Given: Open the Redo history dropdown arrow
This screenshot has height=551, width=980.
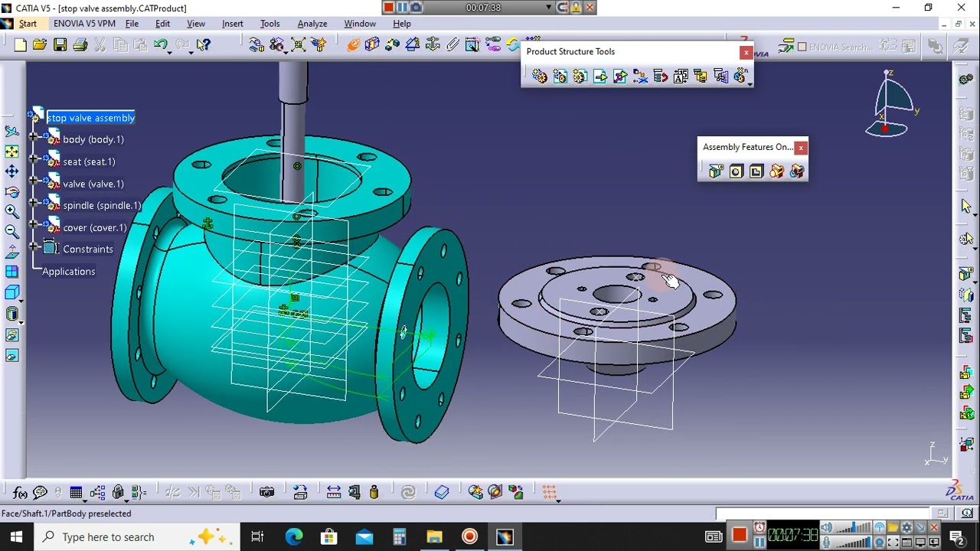Looking at the screenshot, I should 191,51.
